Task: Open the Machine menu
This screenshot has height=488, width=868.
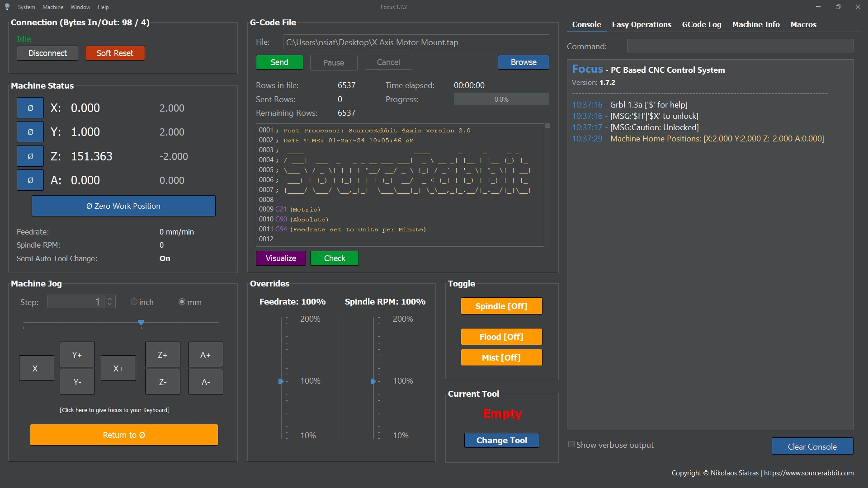Action: click(53, 7)
